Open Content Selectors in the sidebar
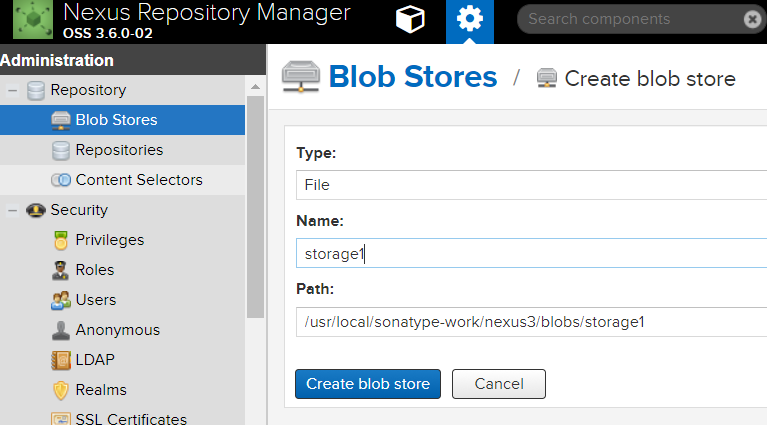This screenshot has height=425, width=767. [138, 180]
